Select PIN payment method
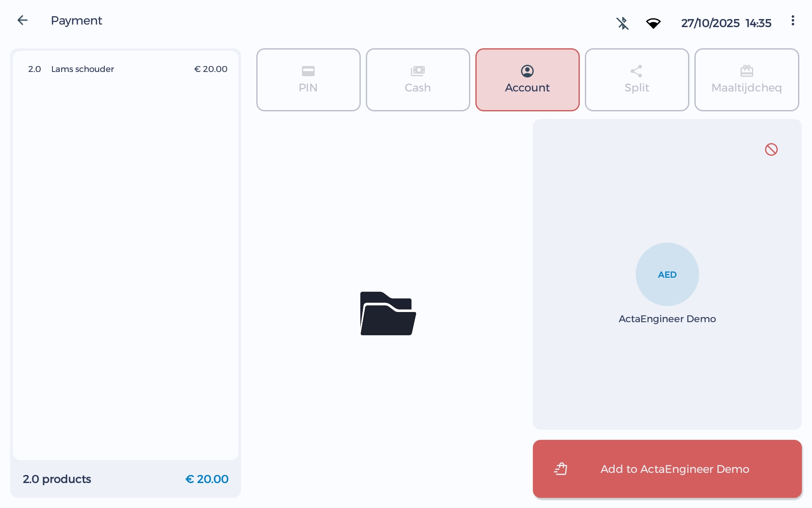 tap(308, 80)
